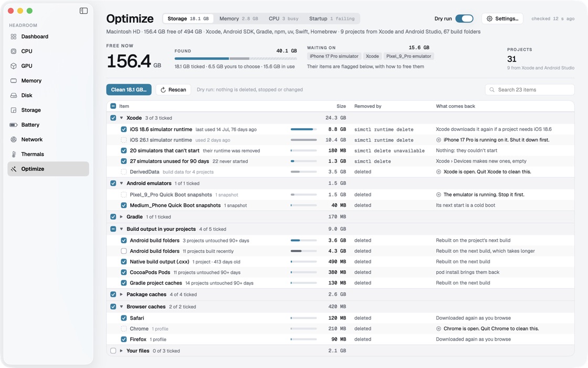Collapse the Xcode group
This screenshot has height=368, width=588.
point(121,118)
